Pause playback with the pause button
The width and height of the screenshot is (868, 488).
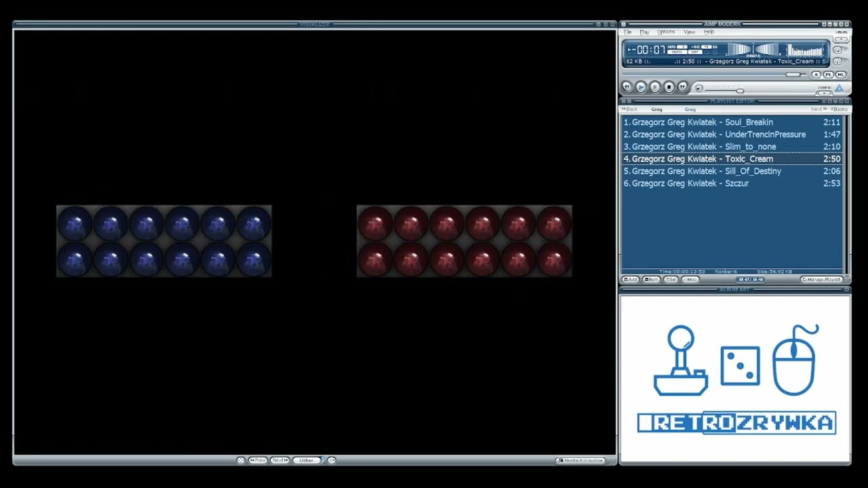point(655,87)
